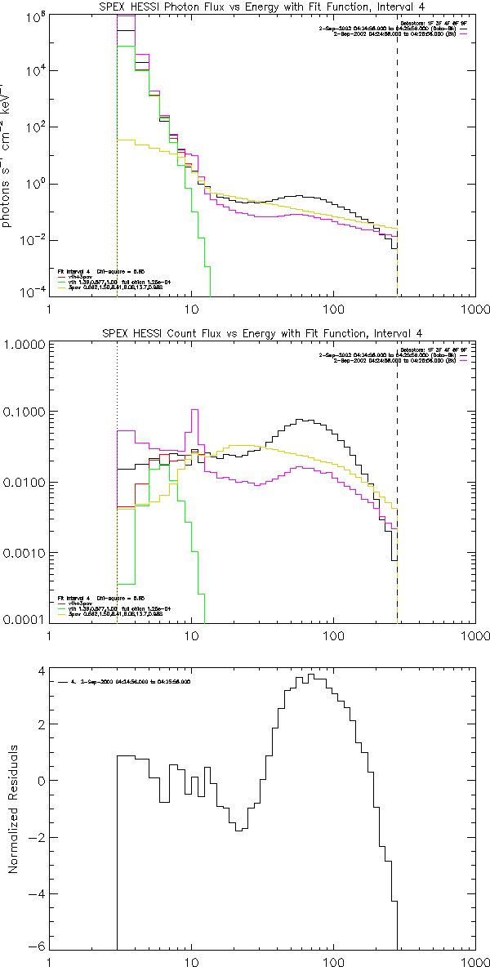Click the '0.0001' y-axis tick of the count flux plot
This screenshot has width=490, height=980.
tap(23, 621)
